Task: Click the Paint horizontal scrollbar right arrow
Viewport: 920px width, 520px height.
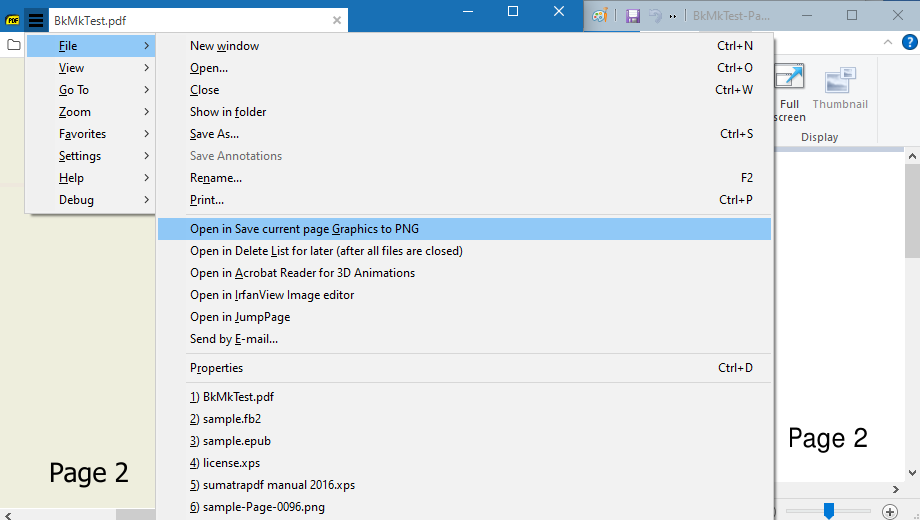Action: (x=895, y=489)
